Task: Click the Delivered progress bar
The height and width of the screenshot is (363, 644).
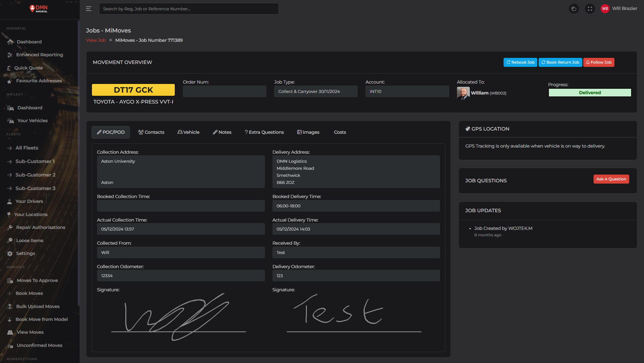Action: click(590, 93)
